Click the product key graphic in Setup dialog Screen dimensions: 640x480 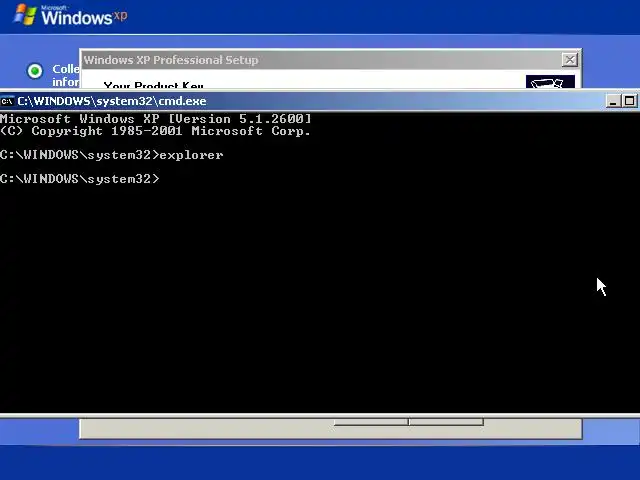[x=550, y=82]
